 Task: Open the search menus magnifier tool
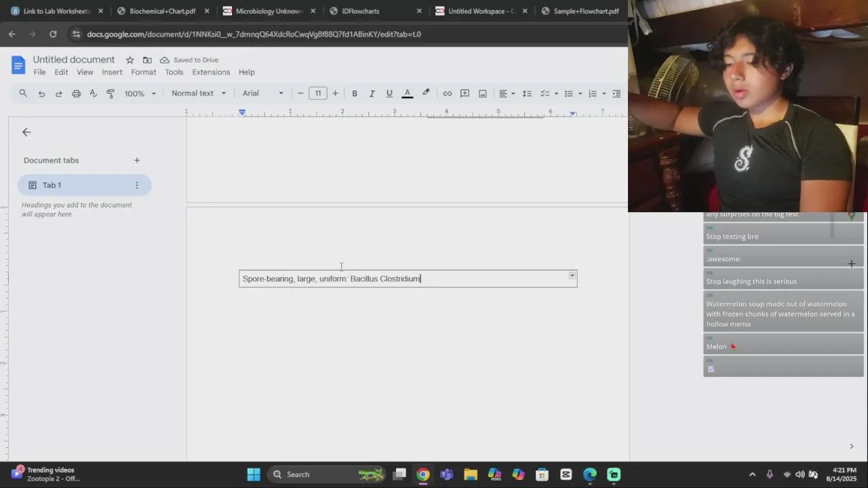coord(23,94)
